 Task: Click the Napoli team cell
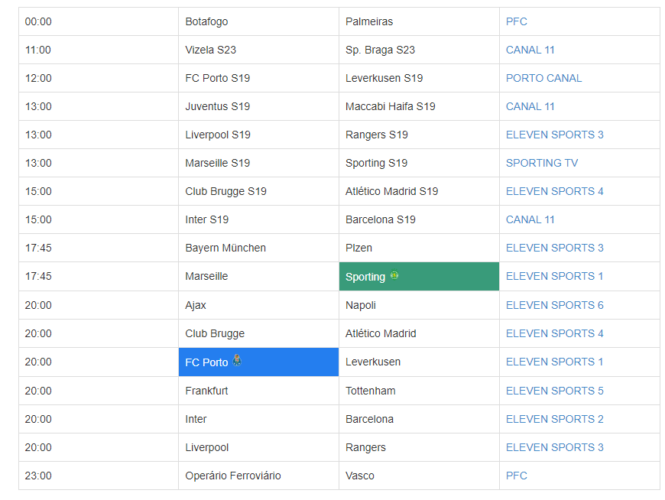[x=419, y=305]
